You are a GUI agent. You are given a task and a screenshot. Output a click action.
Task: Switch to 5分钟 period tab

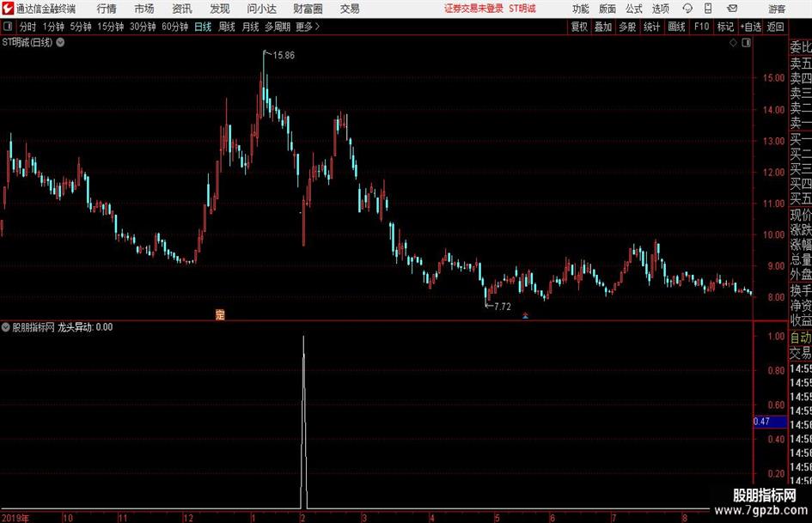(x=81, y=27)
